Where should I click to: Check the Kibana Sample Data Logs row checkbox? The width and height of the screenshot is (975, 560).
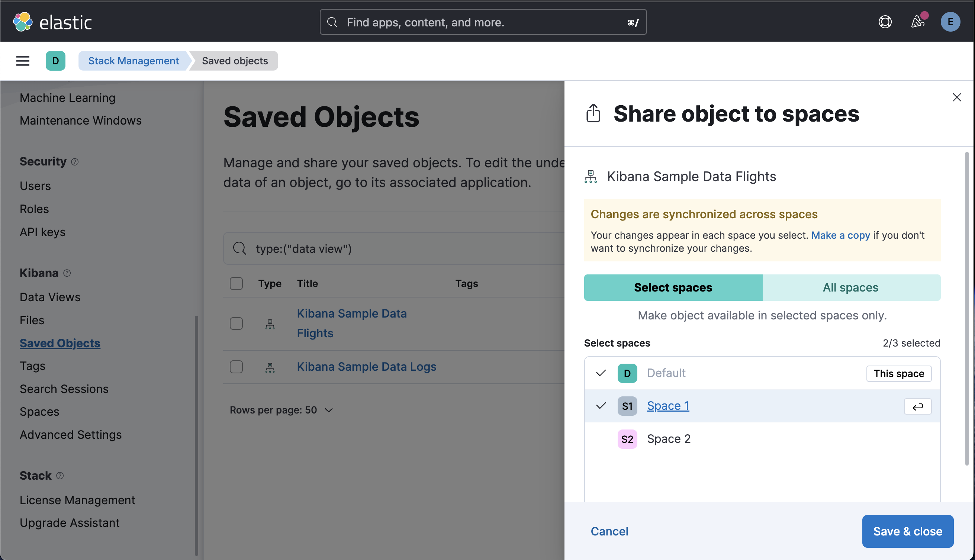pos(236,367)
